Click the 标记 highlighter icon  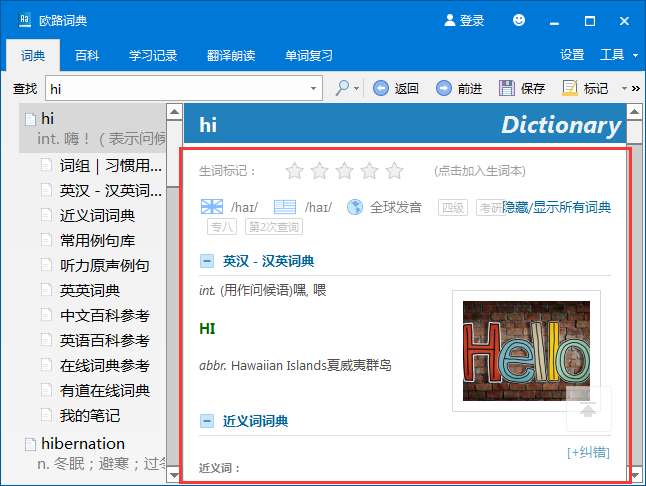[x=570, y=88]
